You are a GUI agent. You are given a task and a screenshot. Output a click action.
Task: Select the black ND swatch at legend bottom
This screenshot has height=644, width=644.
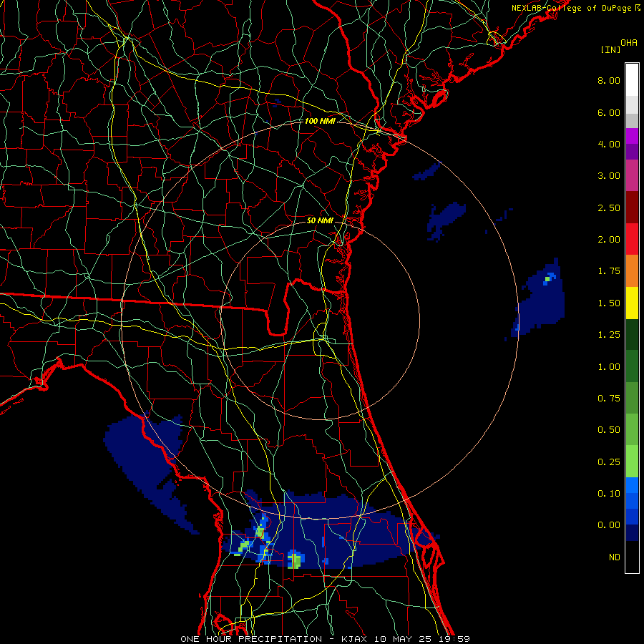(x=632, y=557)
